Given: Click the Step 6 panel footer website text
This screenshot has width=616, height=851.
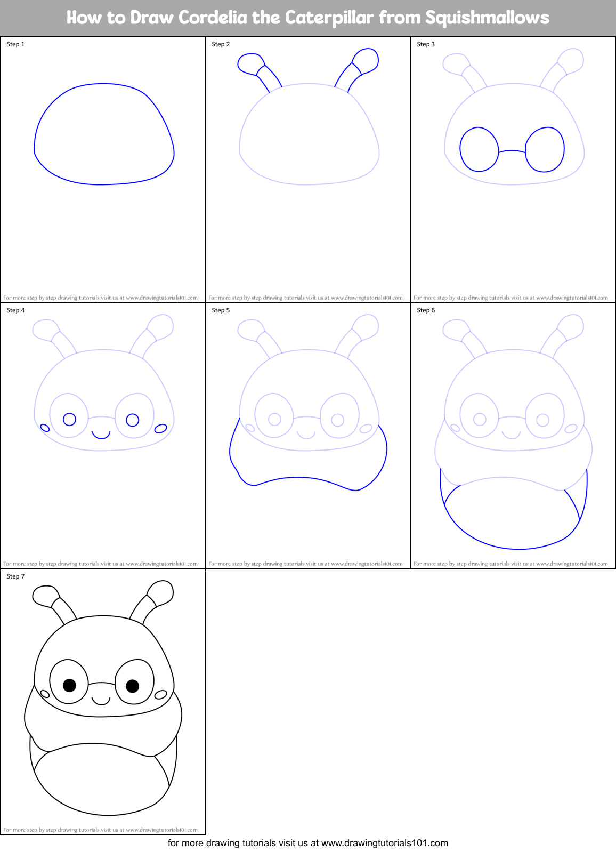Looking at the screenshot, I should click(x=510, y=564).
